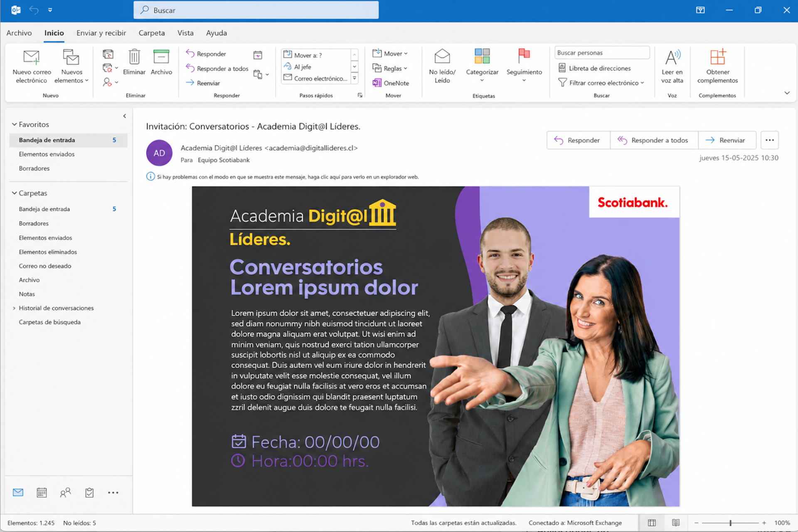Select 'Correo electrónico...' quick step
This screenshot has height=532, width=798.
point(316,78)
